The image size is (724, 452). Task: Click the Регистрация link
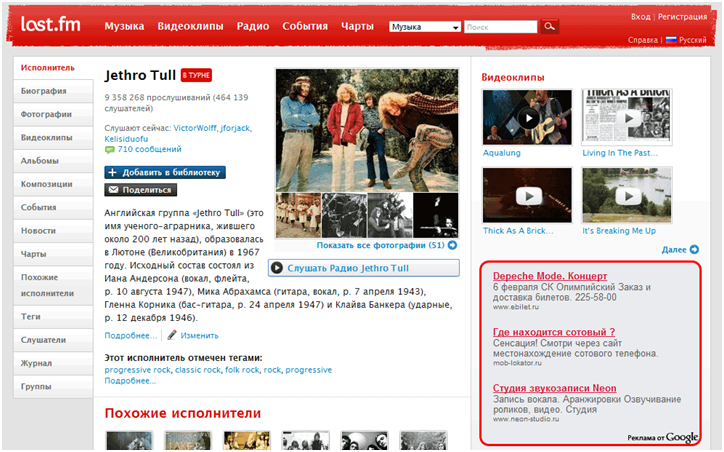[x=682, y=17]
